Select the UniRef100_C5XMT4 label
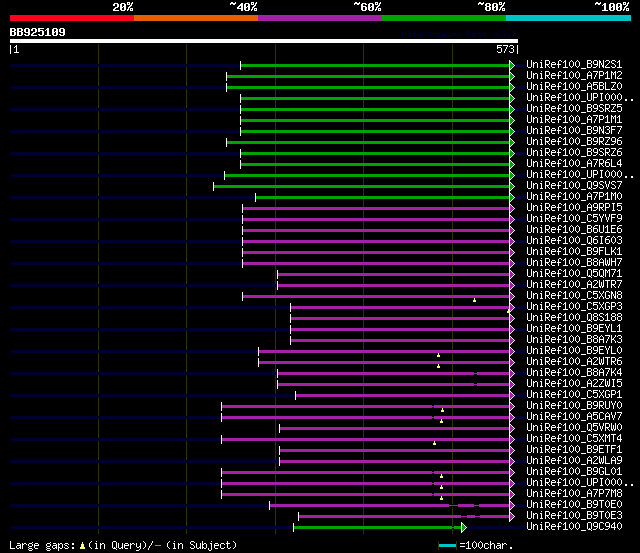Screen dimensions: 640x553 (574, 439)
